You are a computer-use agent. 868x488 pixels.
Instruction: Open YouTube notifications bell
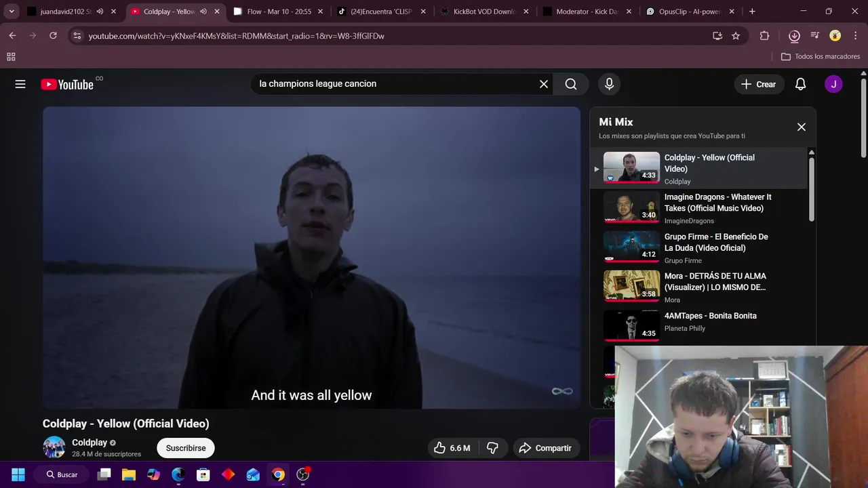(x=800, y=84)
